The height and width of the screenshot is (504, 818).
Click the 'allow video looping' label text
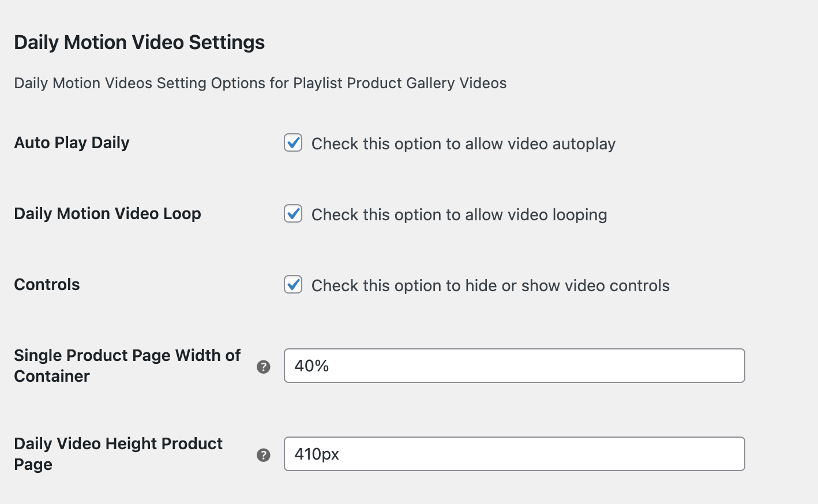coord(459,215)
